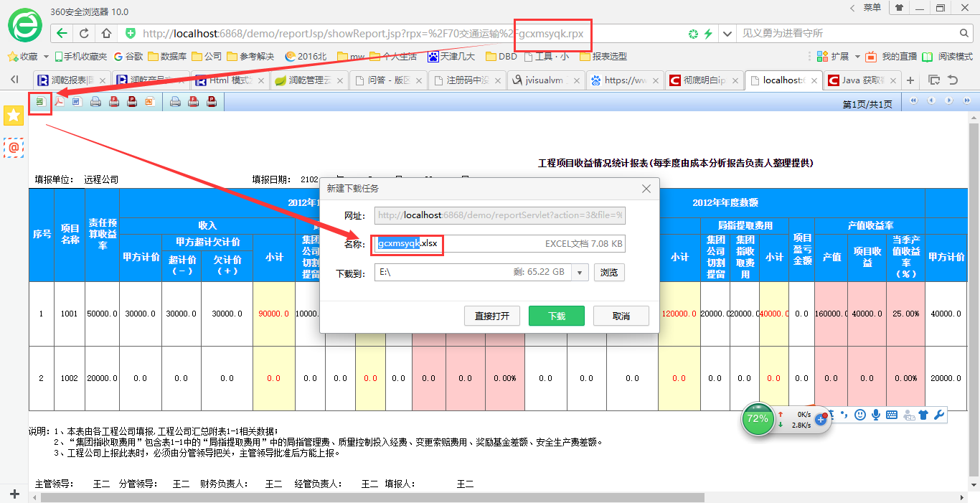Click the PDF export icon in report toolbar

(59, 101)
